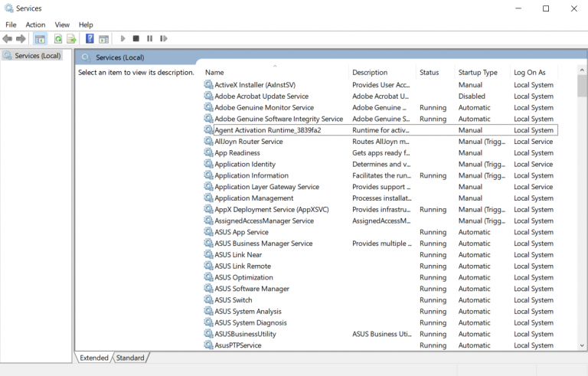Click the Back arrow toolbar icon
Viewport: 588px width, 376px height.
8,39
